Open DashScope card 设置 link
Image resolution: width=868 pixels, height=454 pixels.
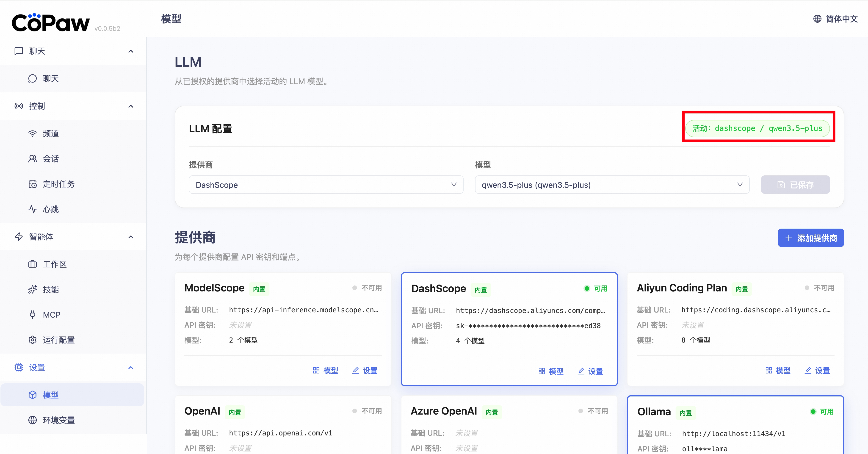[590, 371]
